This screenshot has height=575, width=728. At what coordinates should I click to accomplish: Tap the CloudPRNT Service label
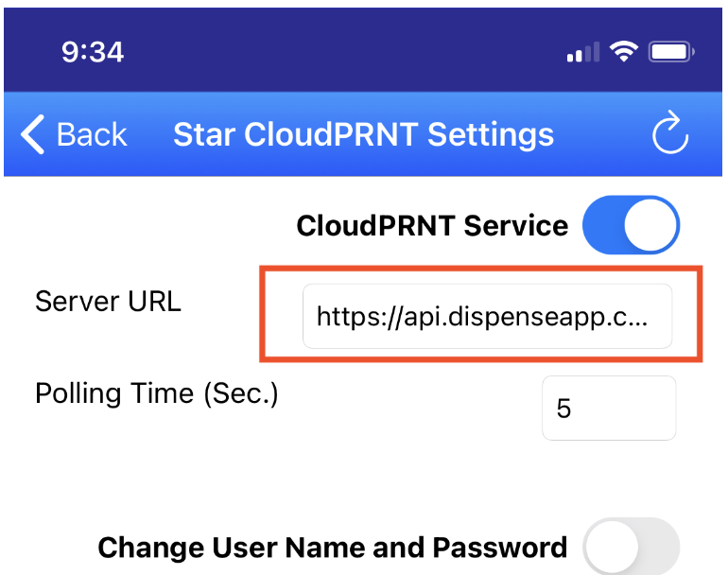coord(432,226)
